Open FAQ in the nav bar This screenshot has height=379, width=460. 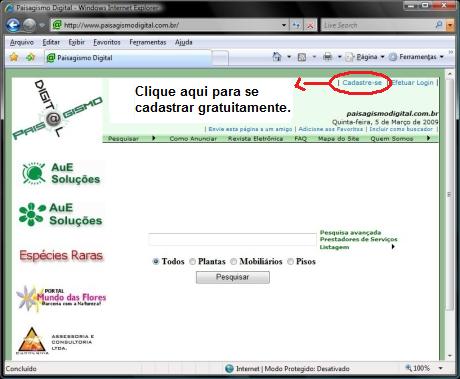(x=300, y=139)
